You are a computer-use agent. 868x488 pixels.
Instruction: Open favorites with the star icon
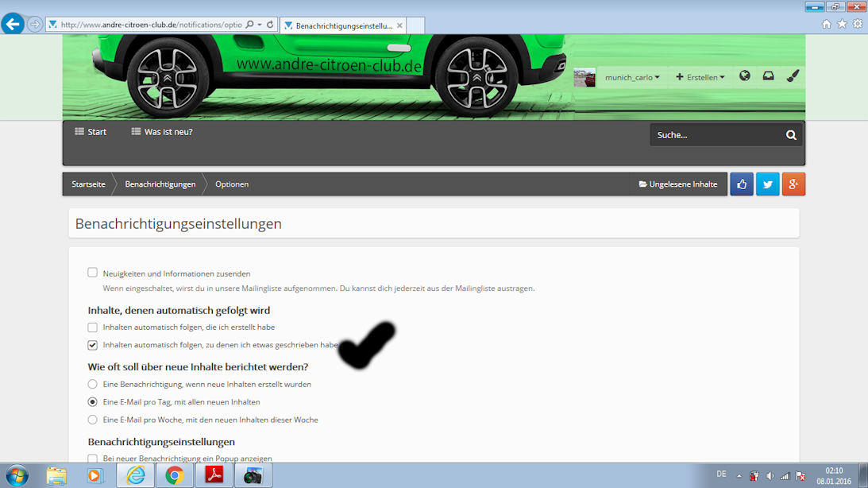(842, 24)
